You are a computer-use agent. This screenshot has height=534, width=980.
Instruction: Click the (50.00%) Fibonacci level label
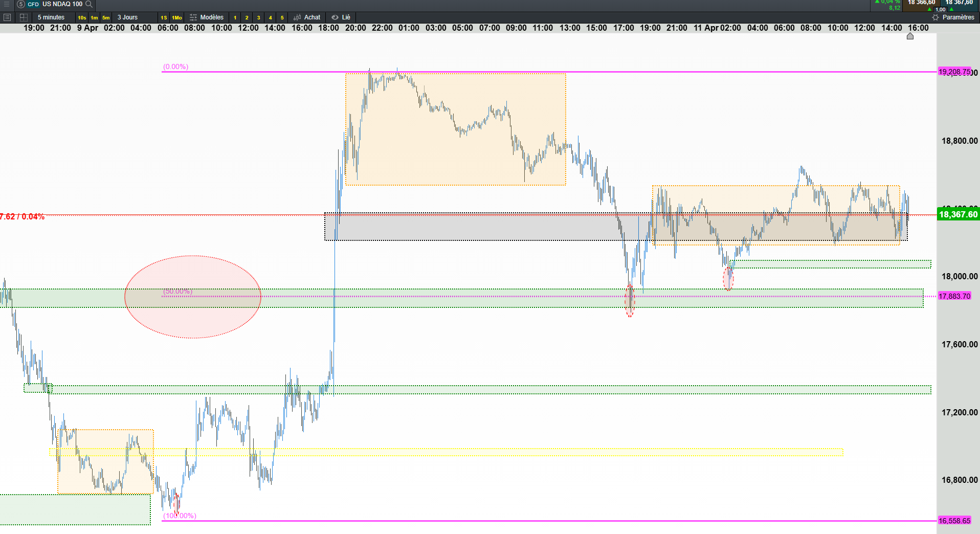coord(178,292)
